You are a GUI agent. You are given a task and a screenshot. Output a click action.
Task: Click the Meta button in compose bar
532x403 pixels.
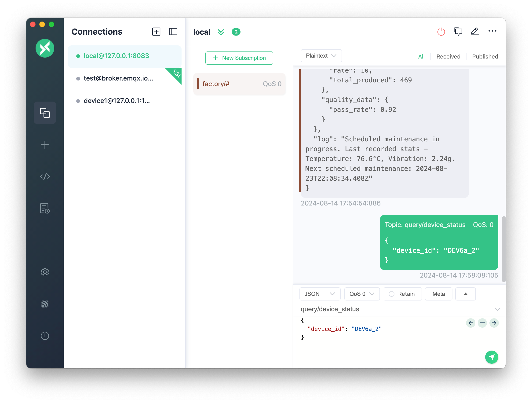[438, 294]
